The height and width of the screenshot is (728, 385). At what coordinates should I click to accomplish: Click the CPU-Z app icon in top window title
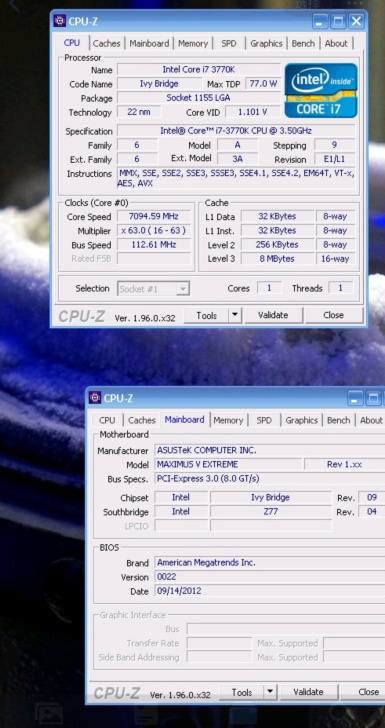(59, 21)
